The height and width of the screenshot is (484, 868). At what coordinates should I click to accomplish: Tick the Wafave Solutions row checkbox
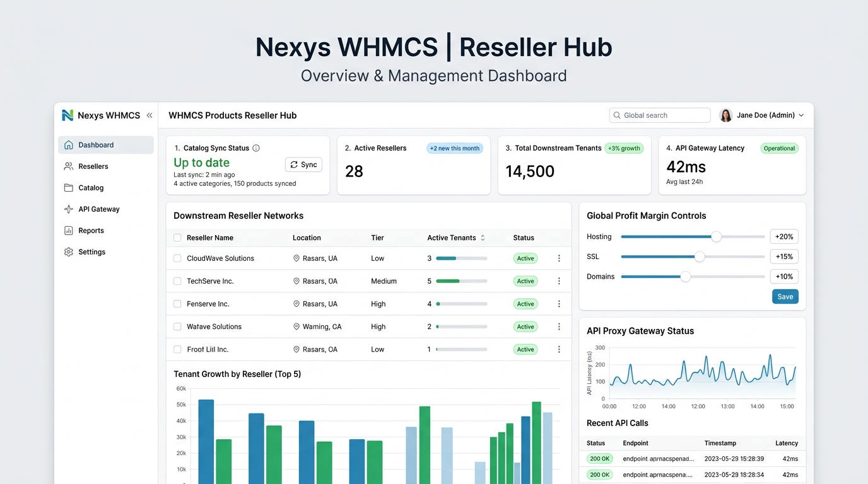point(177,326)
